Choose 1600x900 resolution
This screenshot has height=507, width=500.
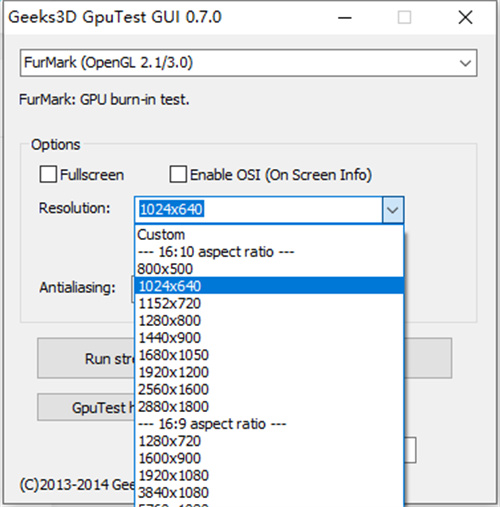269,458
